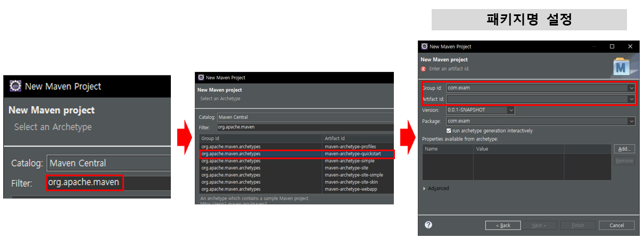This screenshot has width=644, height=239.
Task: Click the Eclipse icon in middle dialog title bar
Action: tap(201, 77)
